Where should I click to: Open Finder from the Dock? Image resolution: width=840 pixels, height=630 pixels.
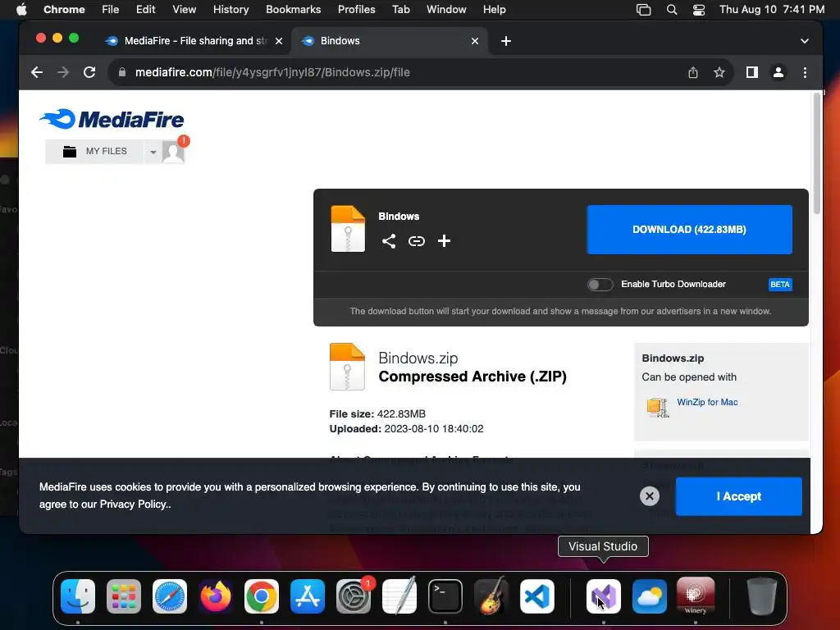[78, 596]
